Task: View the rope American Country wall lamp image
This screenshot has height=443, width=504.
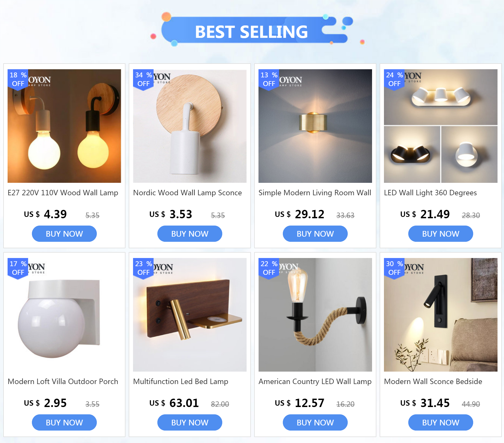Action: tap(315, 315)
